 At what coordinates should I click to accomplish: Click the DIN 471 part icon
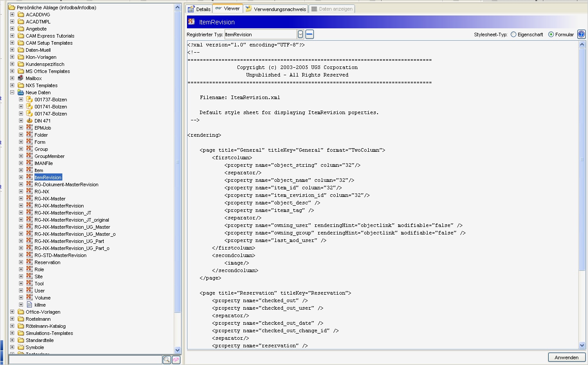coord(30,121)
